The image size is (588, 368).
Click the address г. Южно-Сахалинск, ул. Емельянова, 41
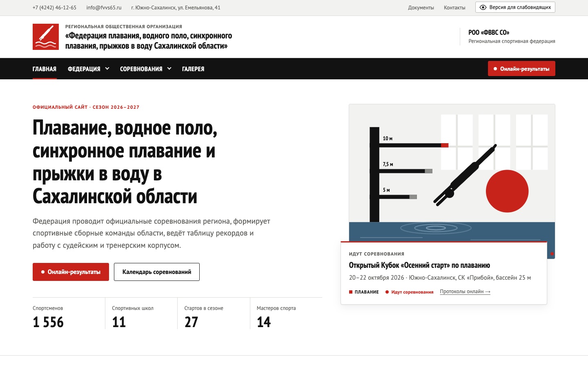(176, 8)
